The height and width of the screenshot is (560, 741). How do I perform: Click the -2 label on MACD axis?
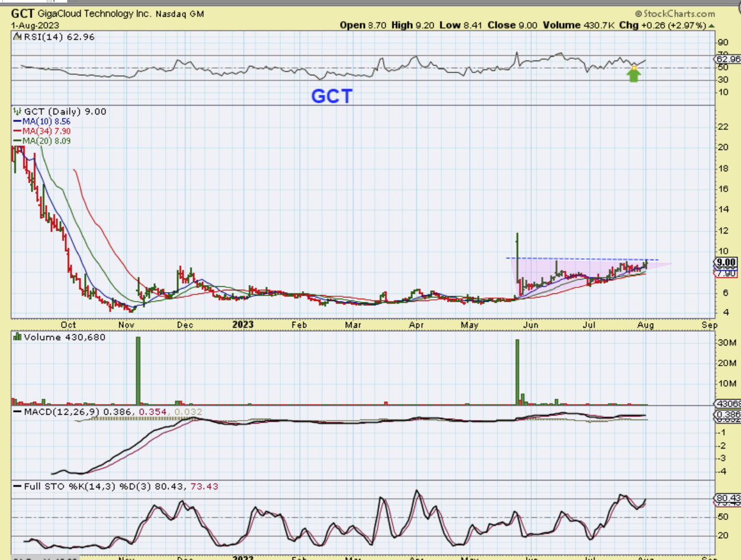722,444
